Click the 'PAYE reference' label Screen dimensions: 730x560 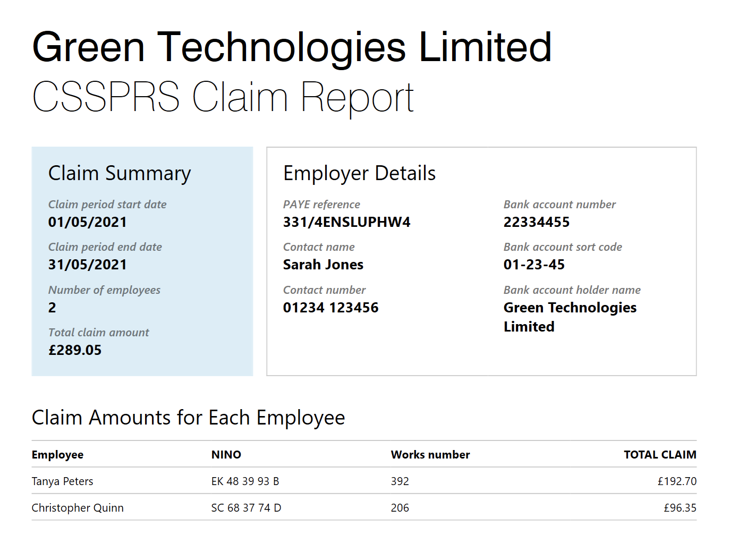(x=321, y=205)
